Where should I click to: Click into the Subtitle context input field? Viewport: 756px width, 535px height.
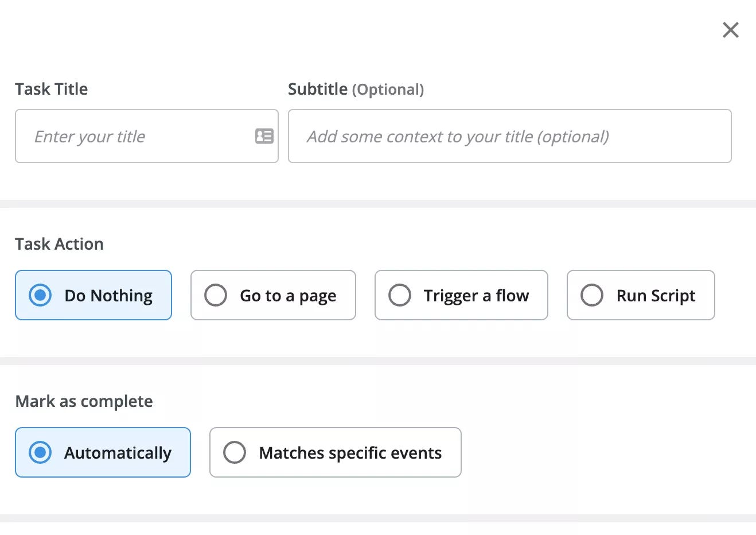509,136
